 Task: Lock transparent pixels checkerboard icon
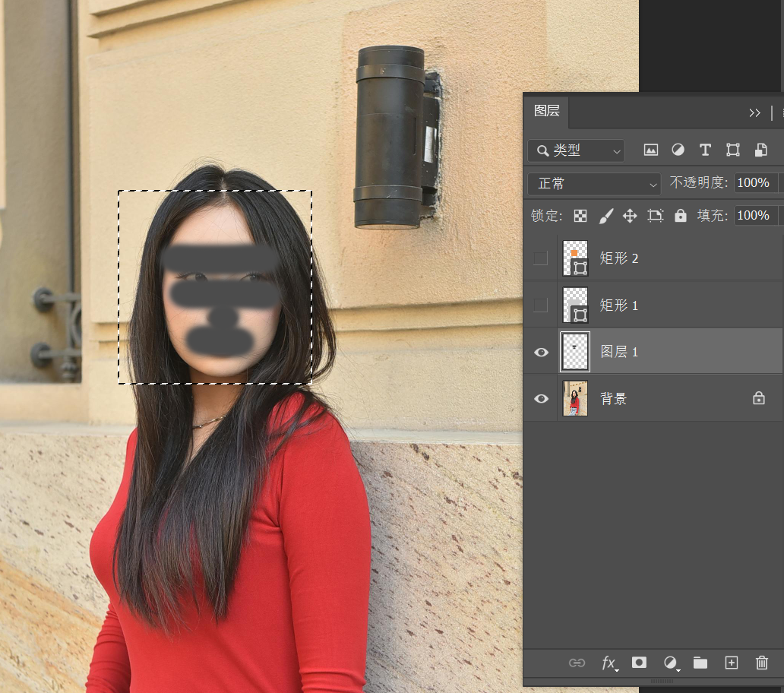coord(580,216)
